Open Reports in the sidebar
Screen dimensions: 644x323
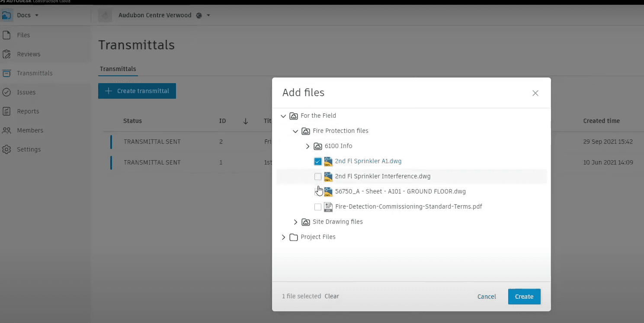pyautogui.click(x=28, y=111)
